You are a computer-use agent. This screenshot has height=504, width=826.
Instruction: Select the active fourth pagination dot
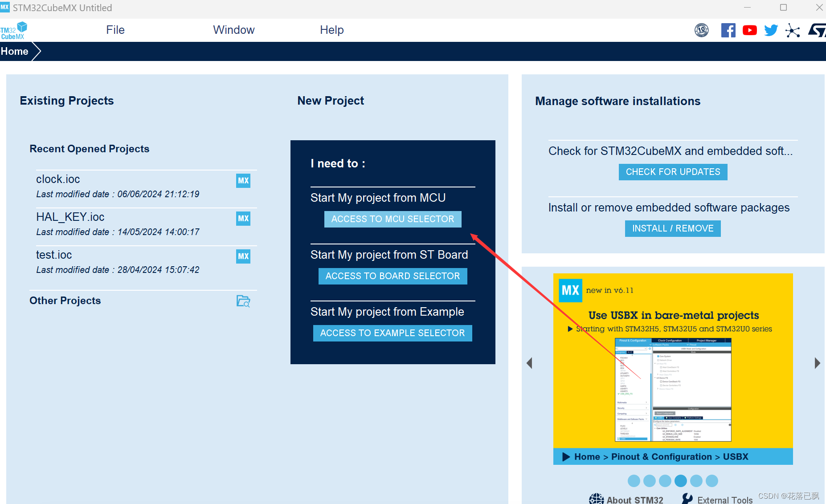point(681,481)
